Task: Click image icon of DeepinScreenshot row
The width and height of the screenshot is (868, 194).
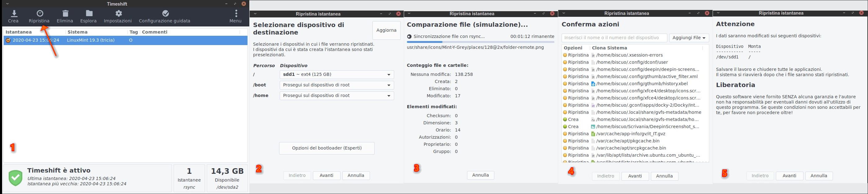Action: (x=593, y=127)
